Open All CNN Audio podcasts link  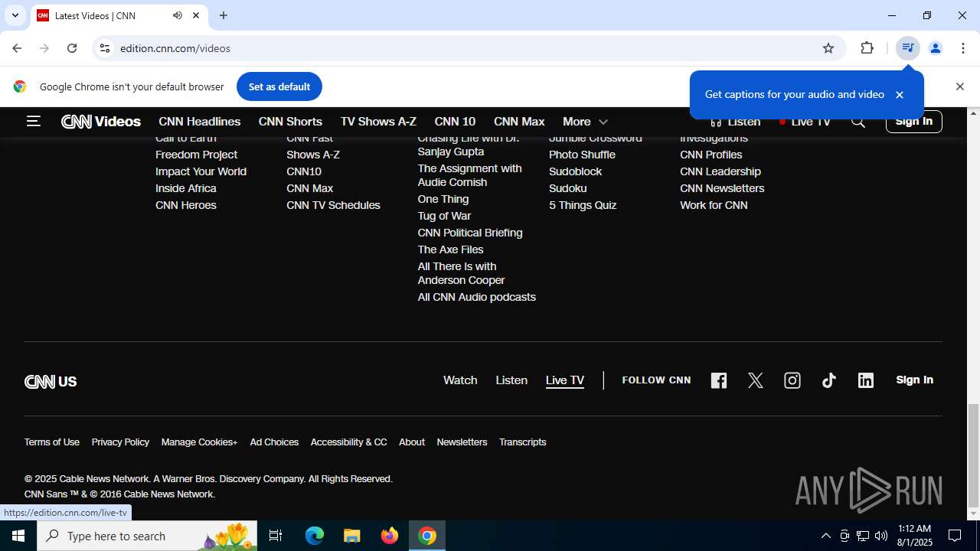tap(476, 297)
